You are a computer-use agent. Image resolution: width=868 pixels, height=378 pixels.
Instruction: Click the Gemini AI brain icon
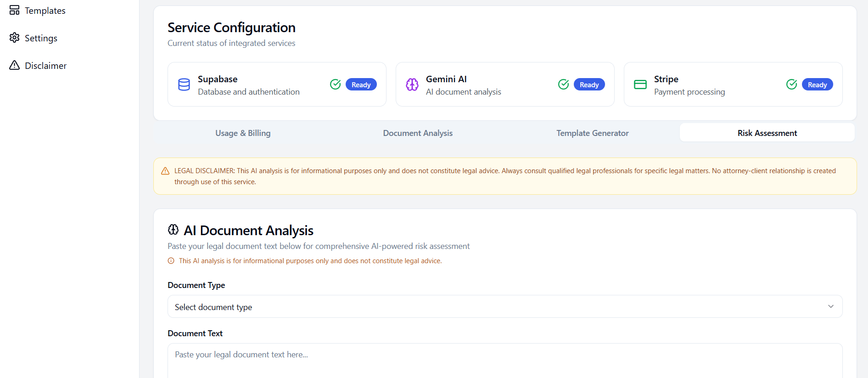click(412, 85)
